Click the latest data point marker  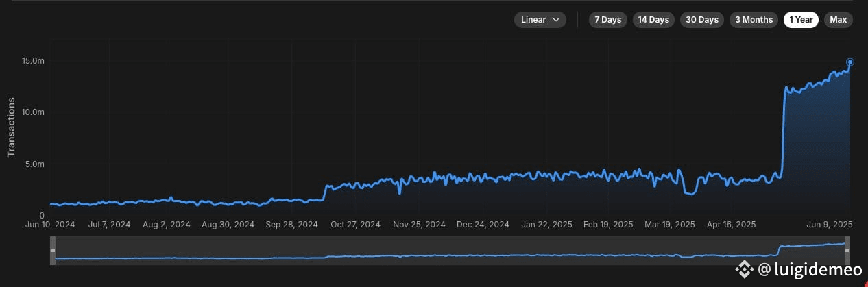coord(850,62)
